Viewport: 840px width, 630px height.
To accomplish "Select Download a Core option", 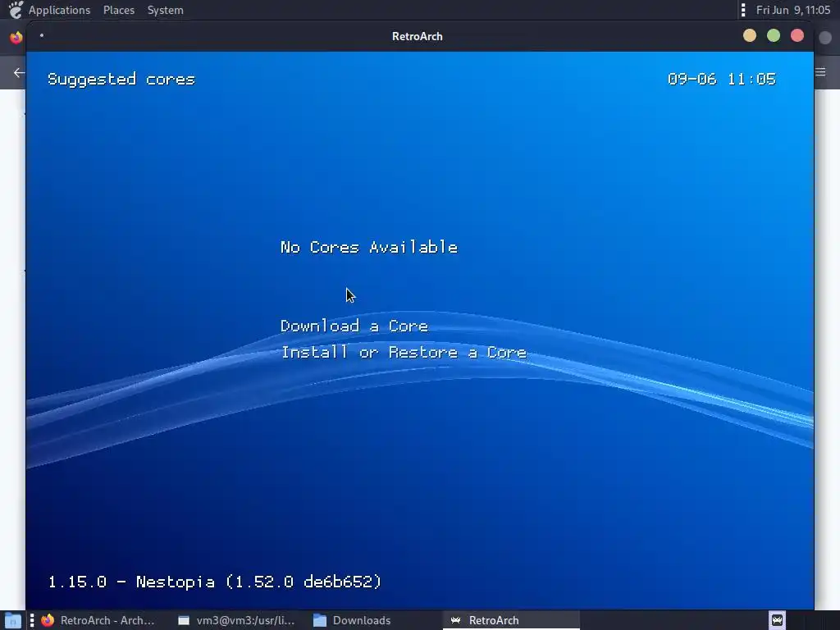I will pos(354,326).
